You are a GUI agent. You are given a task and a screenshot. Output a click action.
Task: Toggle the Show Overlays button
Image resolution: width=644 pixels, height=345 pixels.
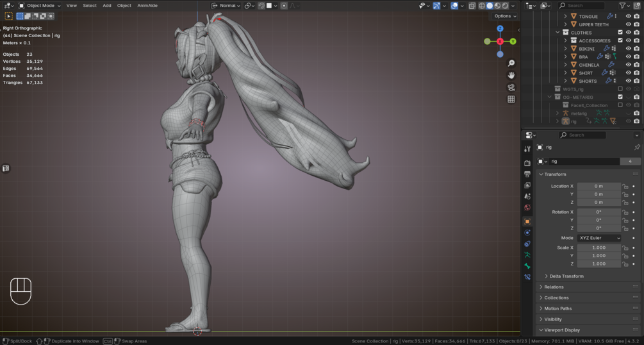click(x=454, y=6)
